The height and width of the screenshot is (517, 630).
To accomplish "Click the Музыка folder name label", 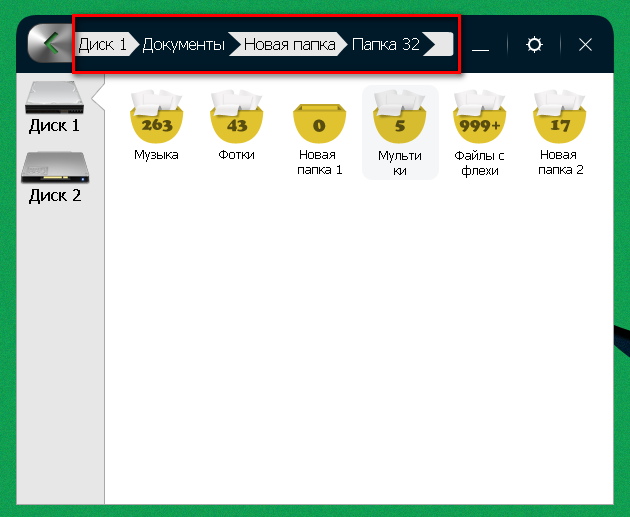I will (156, 155).
